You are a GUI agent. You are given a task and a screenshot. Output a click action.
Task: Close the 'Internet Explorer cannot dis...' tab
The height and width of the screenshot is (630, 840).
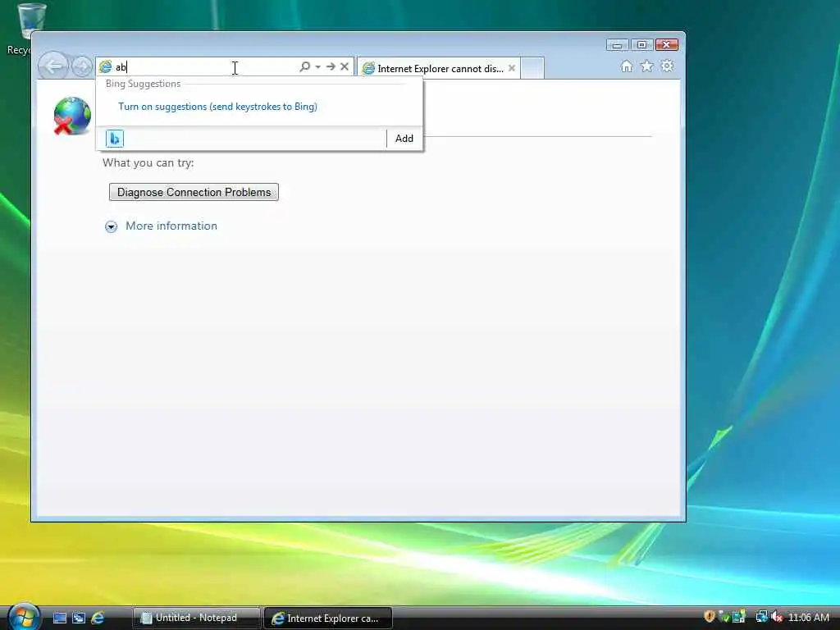tap(512, 68)
